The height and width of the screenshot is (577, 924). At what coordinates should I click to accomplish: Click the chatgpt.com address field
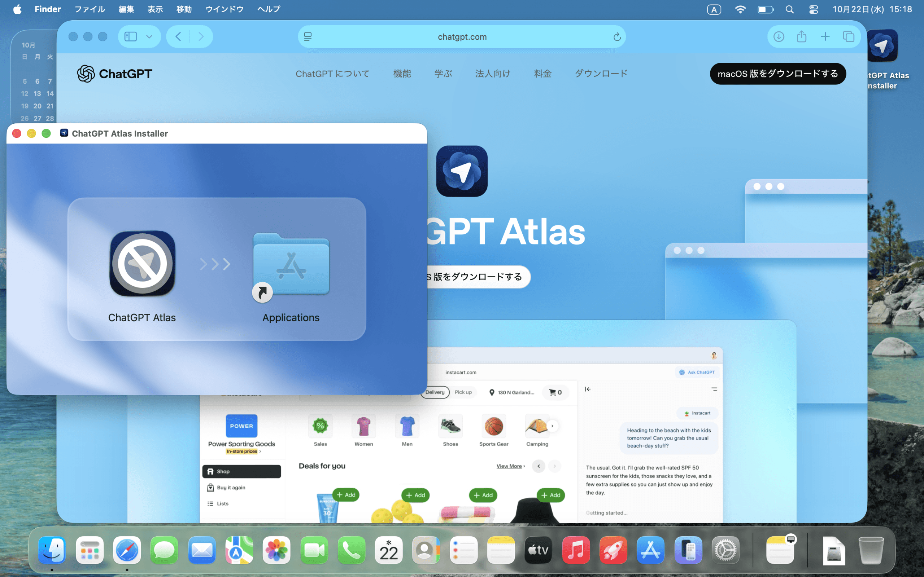(462, 37)
